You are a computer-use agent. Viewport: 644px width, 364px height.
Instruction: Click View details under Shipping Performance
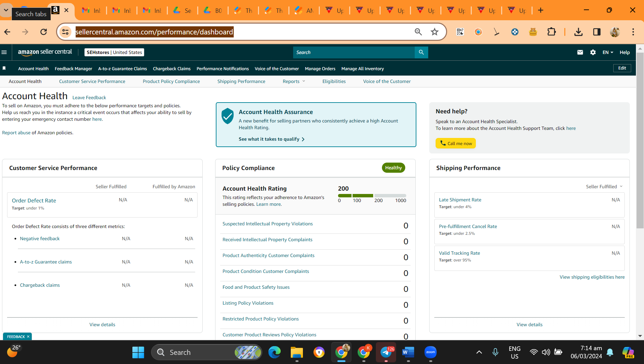(x=530, y=325)
